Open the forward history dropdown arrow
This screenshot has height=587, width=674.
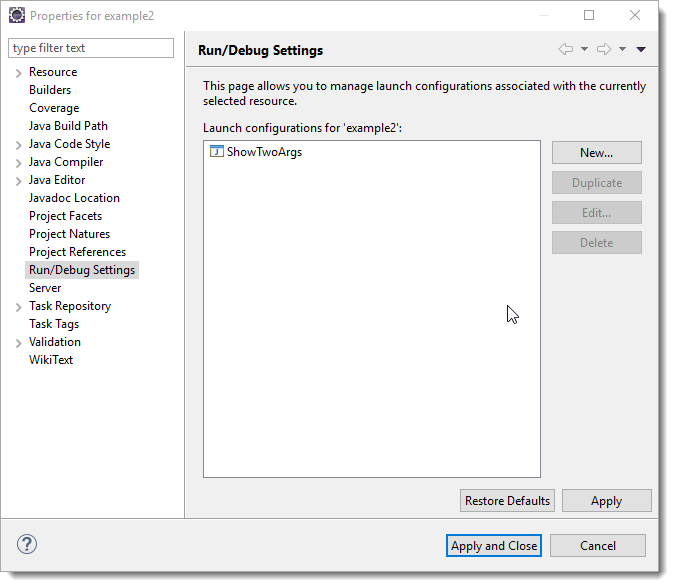click(x=622, y=49)
